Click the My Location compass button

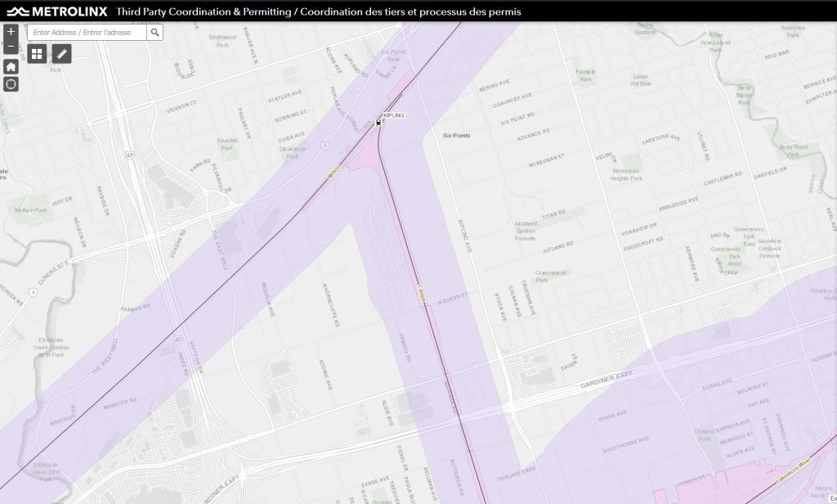pos(11,84)
